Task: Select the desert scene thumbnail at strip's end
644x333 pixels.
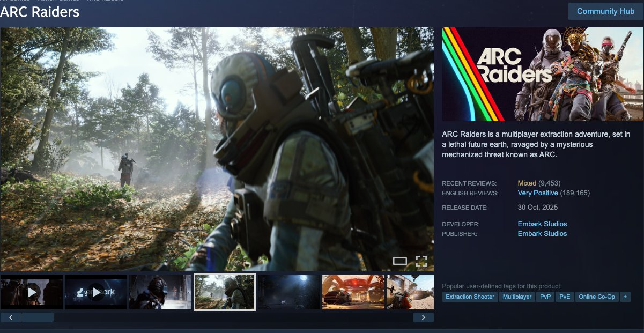Action: click(410, 292)
